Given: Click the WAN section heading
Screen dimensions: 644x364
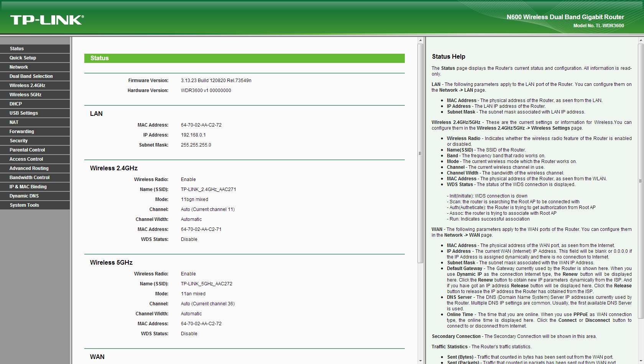Looking at the screenshot, I should [x=97, y=357].
